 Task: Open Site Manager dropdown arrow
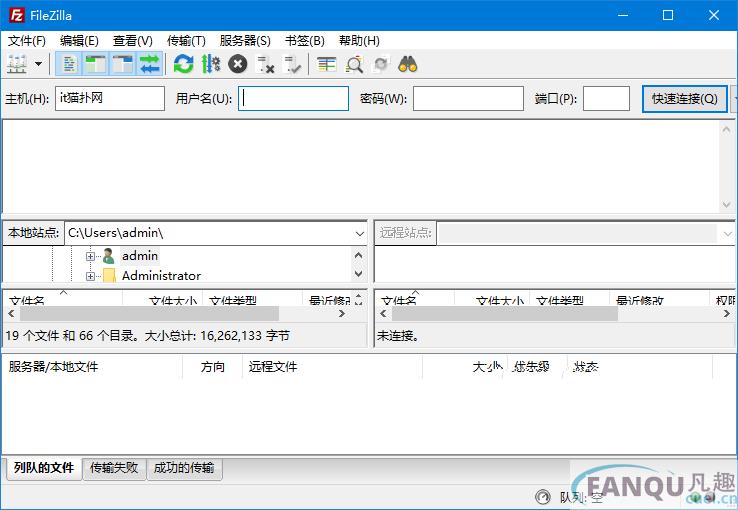coord(39,64)
